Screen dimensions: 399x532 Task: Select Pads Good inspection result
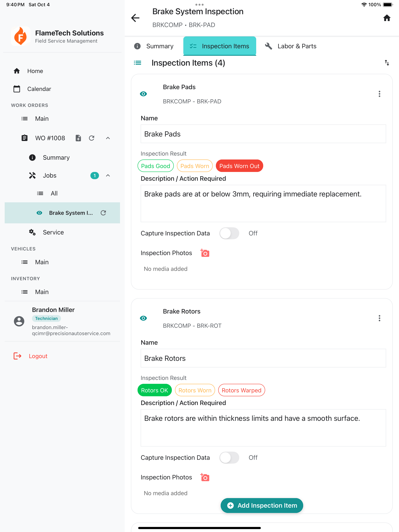tap(155, 166)
